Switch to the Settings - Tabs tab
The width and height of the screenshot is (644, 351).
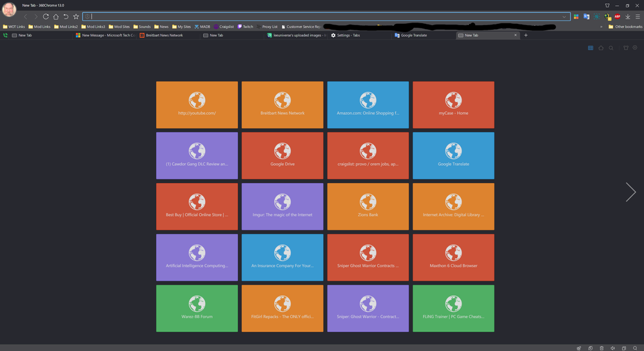(359, 35)
